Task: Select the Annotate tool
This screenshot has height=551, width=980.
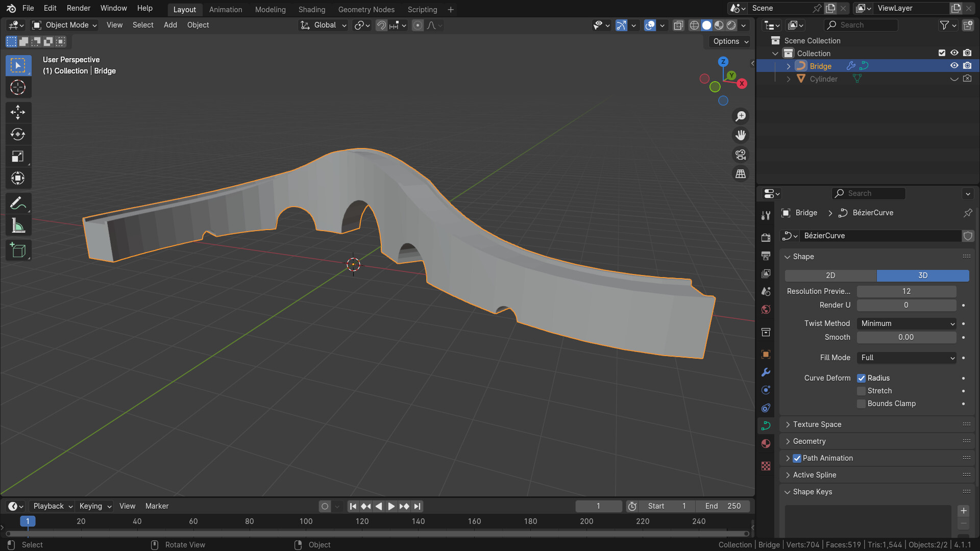Action: pos(18,203)
